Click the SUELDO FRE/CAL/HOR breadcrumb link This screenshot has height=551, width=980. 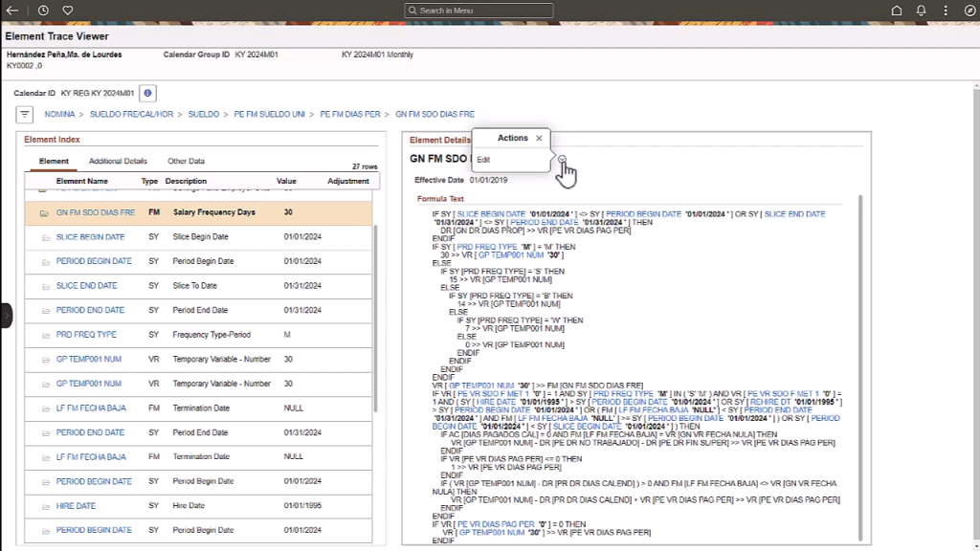[132, 114]
